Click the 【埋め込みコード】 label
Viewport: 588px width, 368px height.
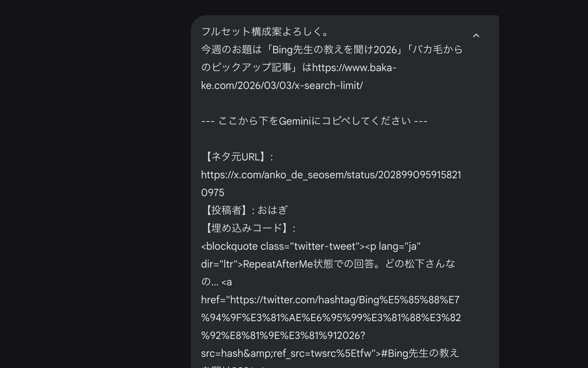[x=246, y=228]
